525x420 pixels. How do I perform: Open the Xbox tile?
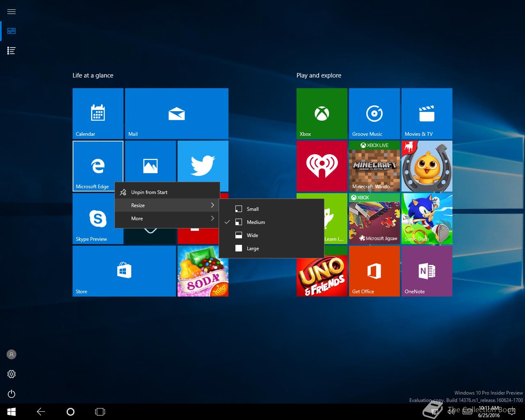322,114
